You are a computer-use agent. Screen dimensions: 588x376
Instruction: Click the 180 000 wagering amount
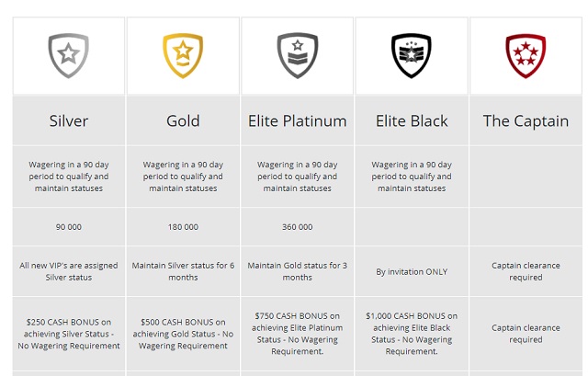click(183, 227)
